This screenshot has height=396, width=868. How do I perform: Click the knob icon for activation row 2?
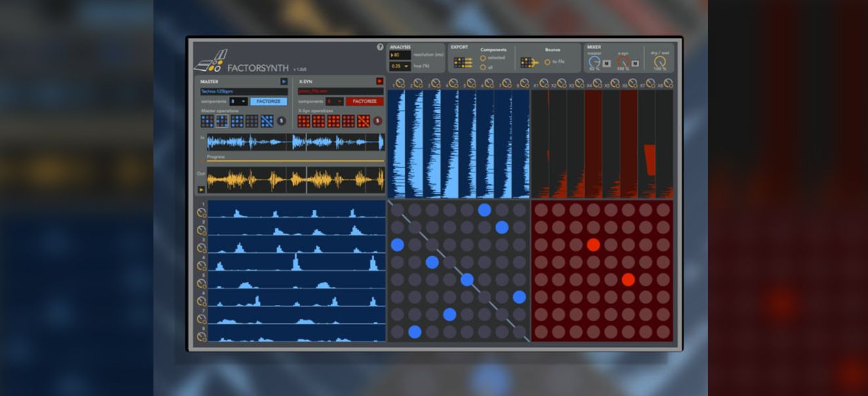[x=201, y=231]
